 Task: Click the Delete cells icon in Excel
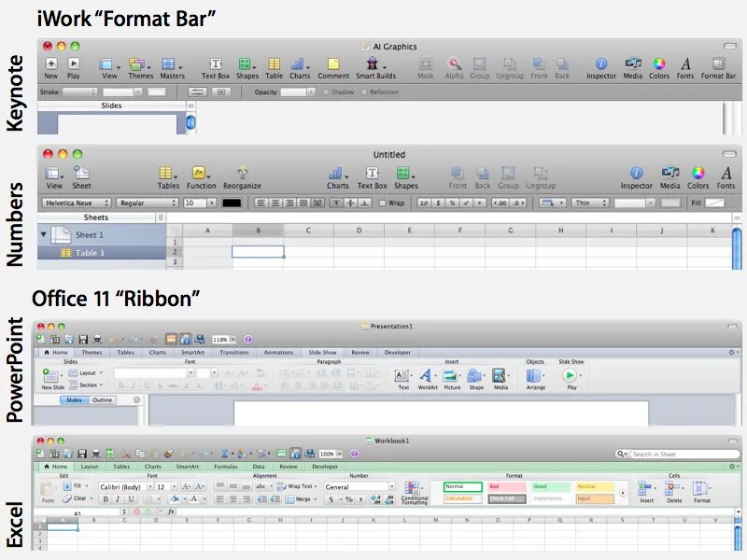point(672,488)
